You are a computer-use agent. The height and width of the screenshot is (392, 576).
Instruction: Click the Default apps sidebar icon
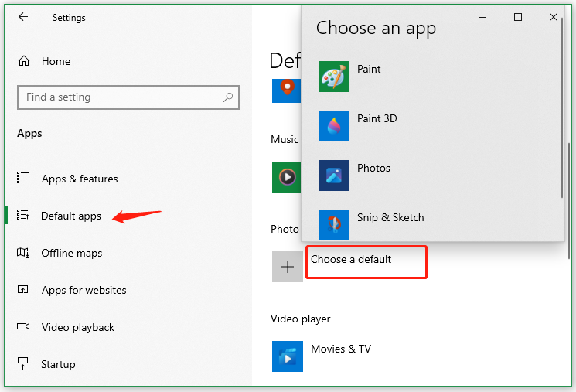click(22, 214)
